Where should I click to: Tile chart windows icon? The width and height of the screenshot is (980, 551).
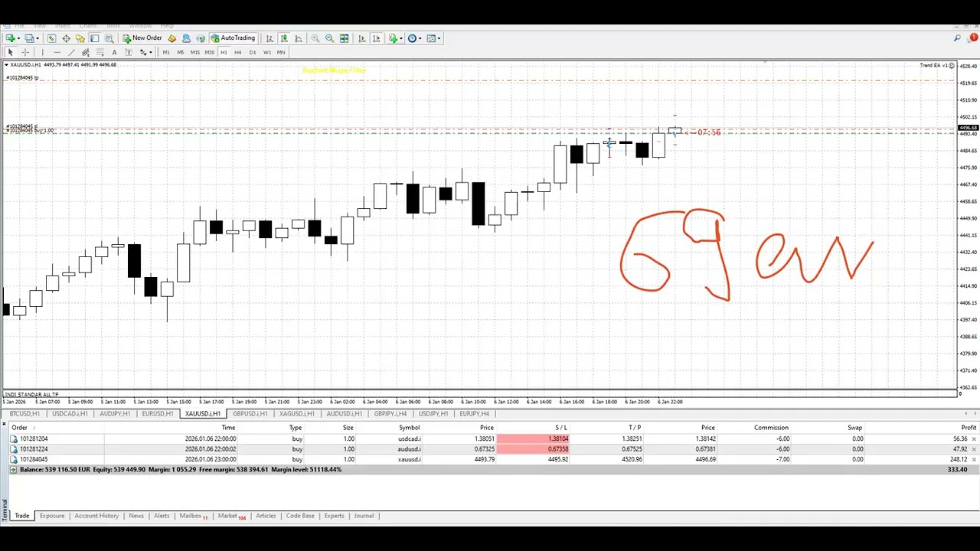345,38
